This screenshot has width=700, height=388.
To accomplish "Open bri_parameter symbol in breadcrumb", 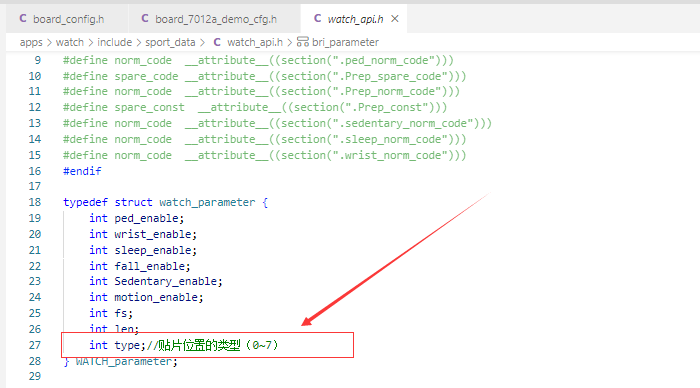I will pyautogui.click(x=345, y=42).
